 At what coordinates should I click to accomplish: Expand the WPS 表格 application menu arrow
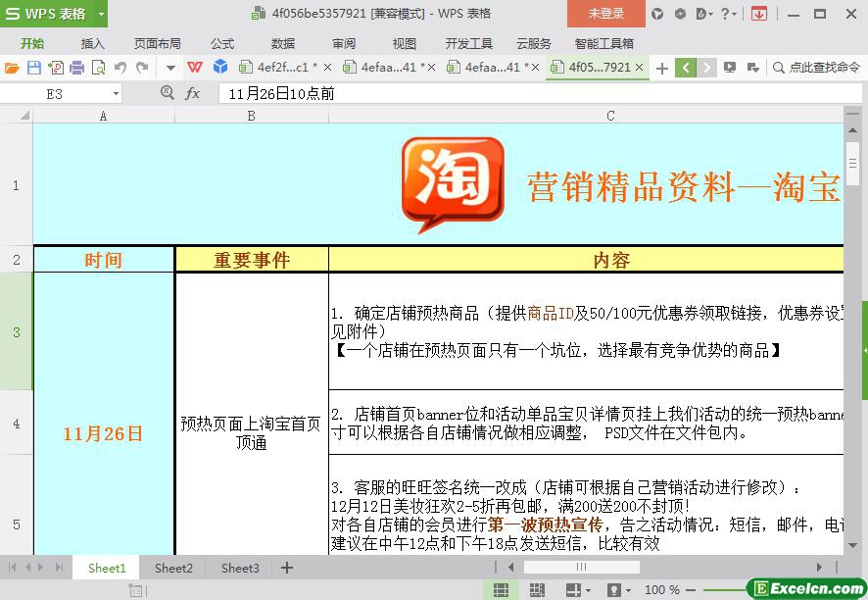[101, 14]
